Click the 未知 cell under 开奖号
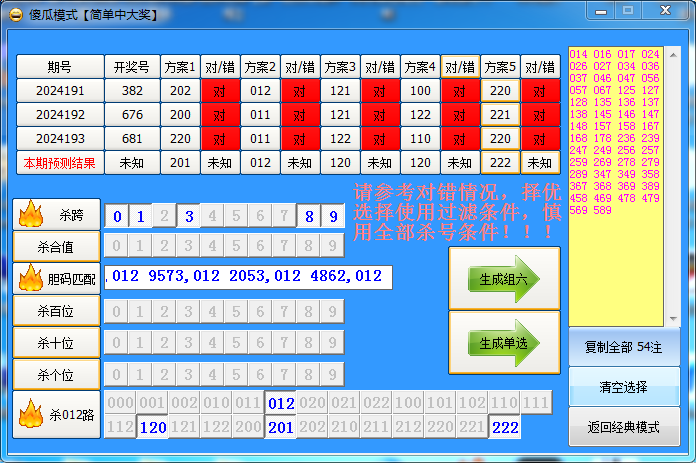This screenshot has width=696, height=463. click(132, 162)
